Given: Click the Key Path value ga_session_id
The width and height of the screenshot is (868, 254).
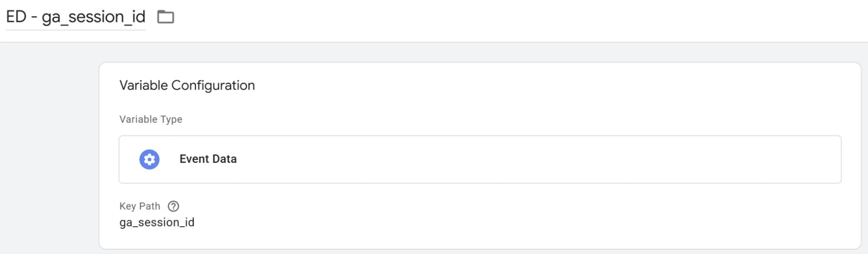Looking at the screenshot, I should point(157,222).
